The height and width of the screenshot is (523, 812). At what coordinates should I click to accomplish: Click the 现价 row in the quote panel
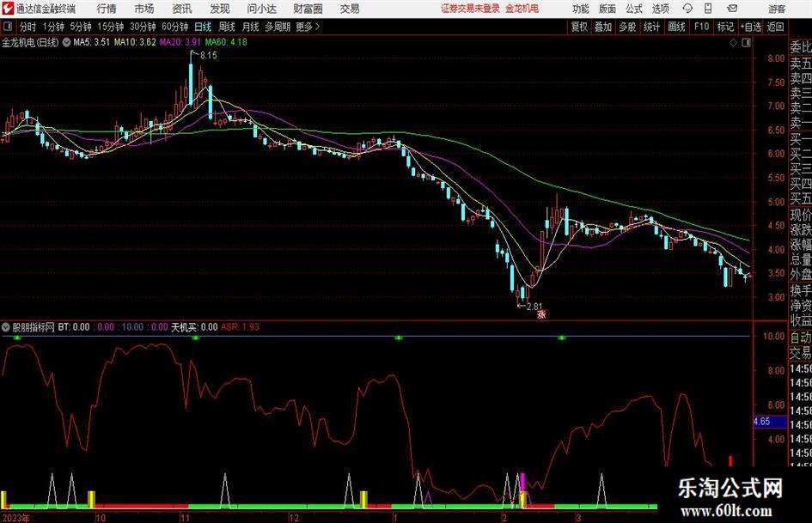800,215
